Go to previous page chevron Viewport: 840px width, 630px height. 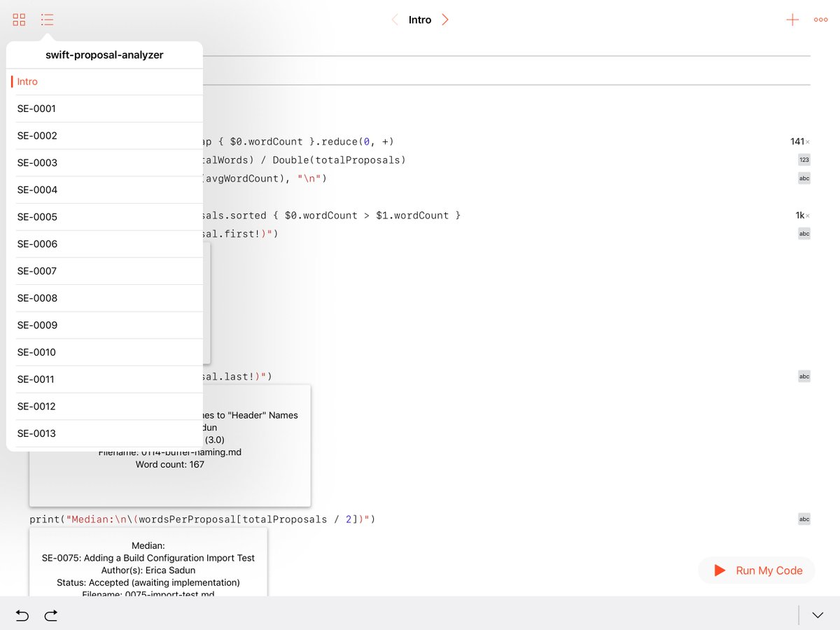[x=395, y=20]
